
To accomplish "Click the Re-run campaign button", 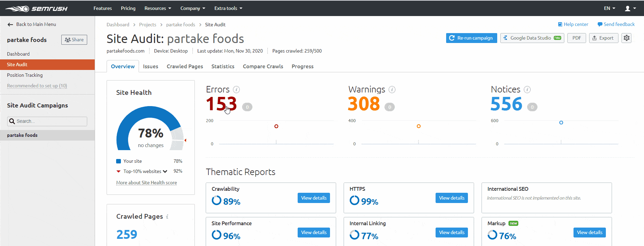I will [x=471, y=38].
